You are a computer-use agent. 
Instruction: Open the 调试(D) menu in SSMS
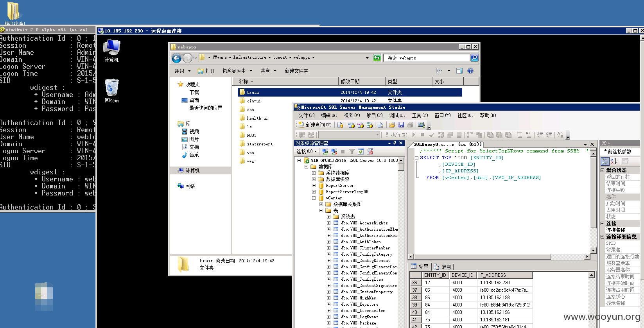click(397, 115)
